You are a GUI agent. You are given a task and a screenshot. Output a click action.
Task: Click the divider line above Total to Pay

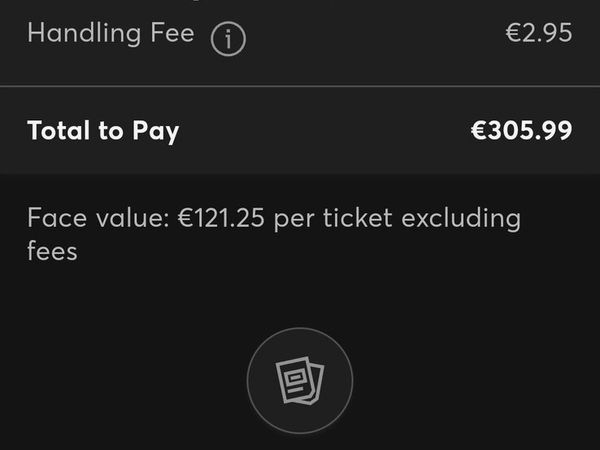point(300,86)
